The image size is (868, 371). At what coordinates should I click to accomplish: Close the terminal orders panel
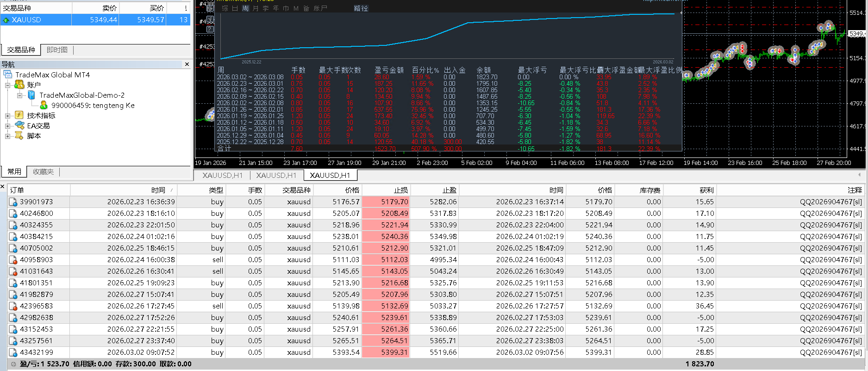pos(3,187)
